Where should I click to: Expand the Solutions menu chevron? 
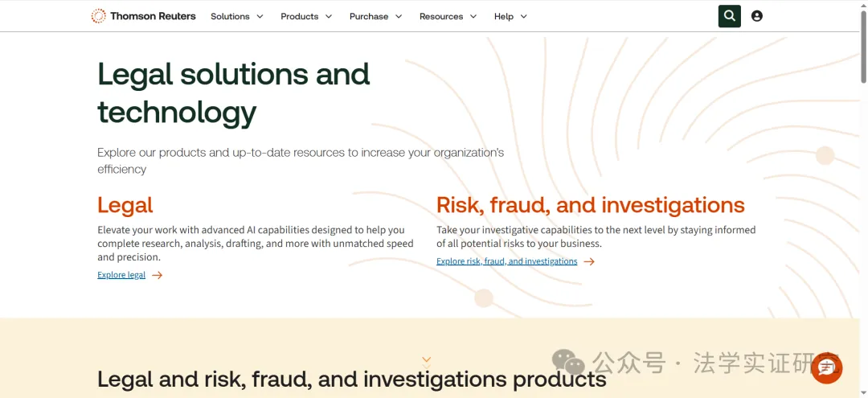click(260, 17)
